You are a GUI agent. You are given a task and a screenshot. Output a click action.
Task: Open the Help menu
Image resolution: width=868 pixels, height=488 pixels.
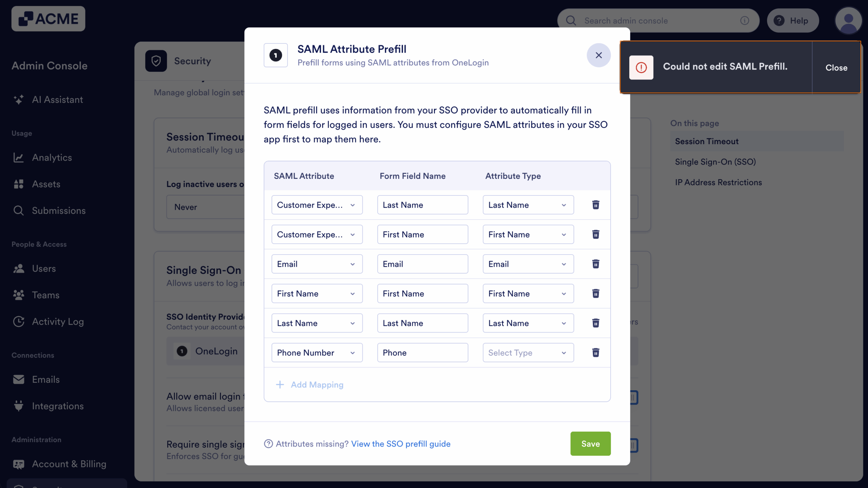(793, 20)
